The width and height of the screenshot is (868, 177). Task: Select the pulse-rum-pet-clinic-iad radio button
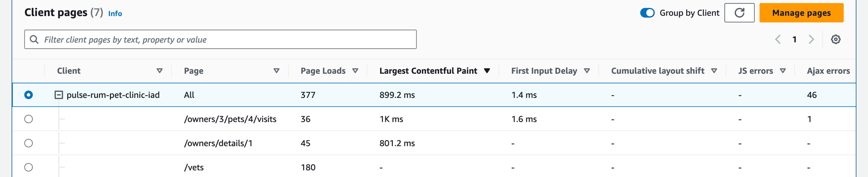[x=29, y=95]
